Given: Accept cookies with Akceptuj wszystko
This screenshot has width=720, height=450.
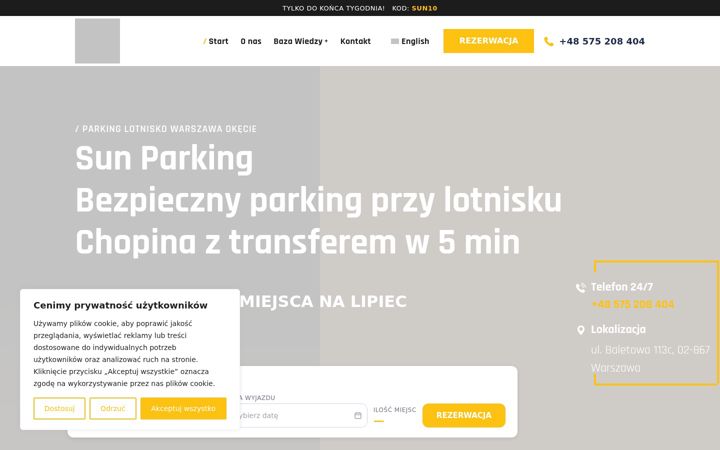Looking at the screenshot, I should click(x=183, y=408).
